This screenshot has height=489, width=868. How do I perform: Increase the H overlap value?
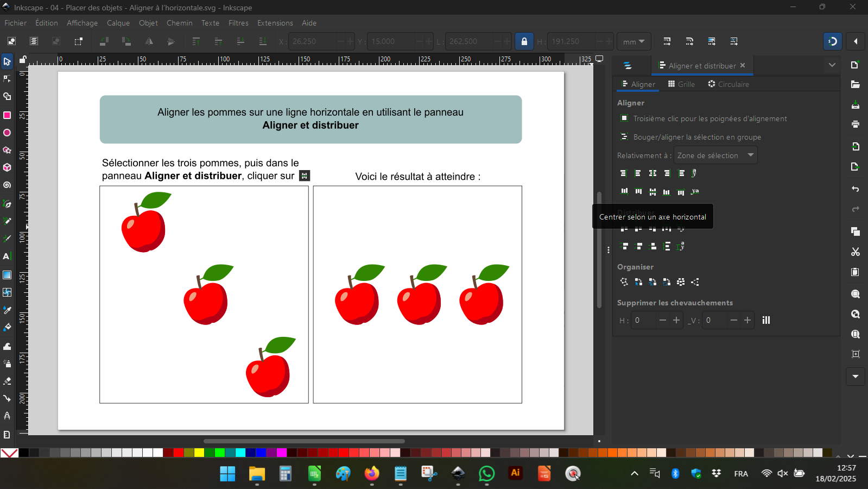coord(676,320)
